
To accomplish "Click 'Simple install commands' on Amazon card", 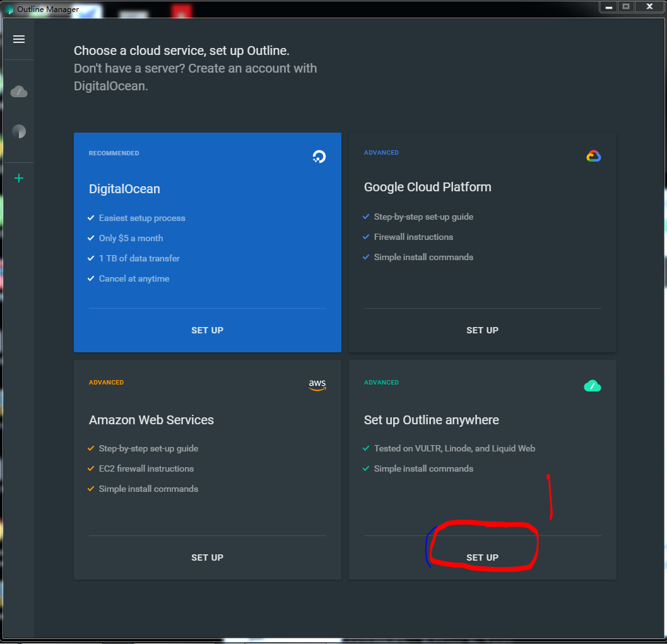I will pos(148,489).
